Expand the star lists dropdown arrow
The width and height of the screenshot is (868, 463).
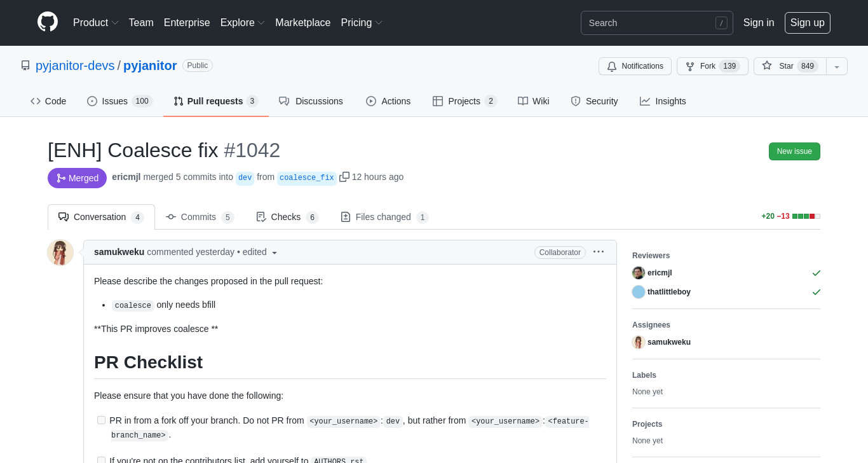tap(837, 66)
